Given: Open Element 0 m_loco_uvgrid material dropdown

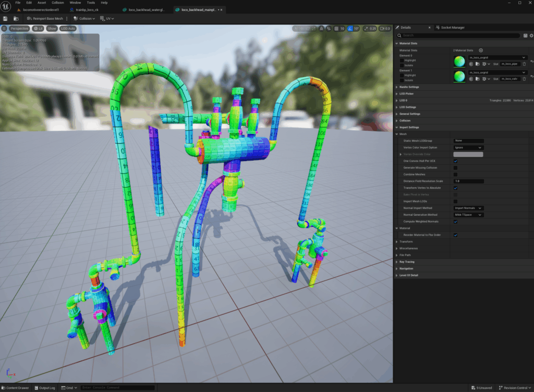Looking at the screenshot, I should tap(497, 57).
